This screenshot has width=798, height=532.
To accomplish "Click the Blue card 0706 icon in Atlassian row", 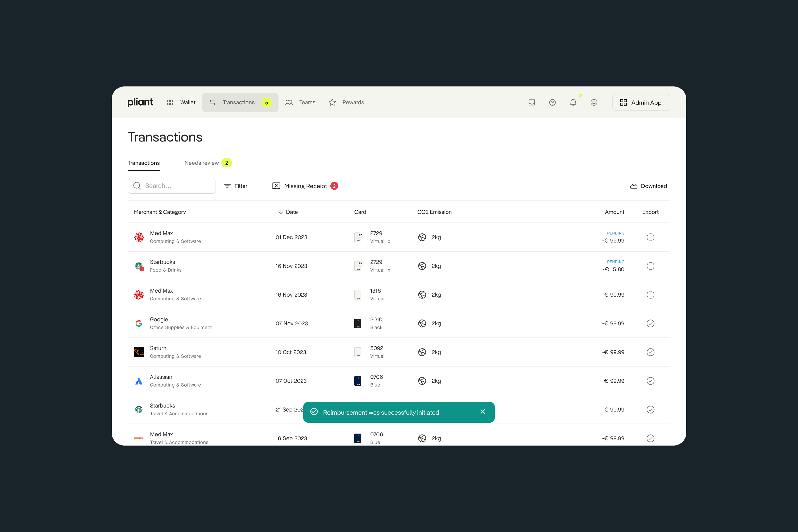I will click(358, 381).
